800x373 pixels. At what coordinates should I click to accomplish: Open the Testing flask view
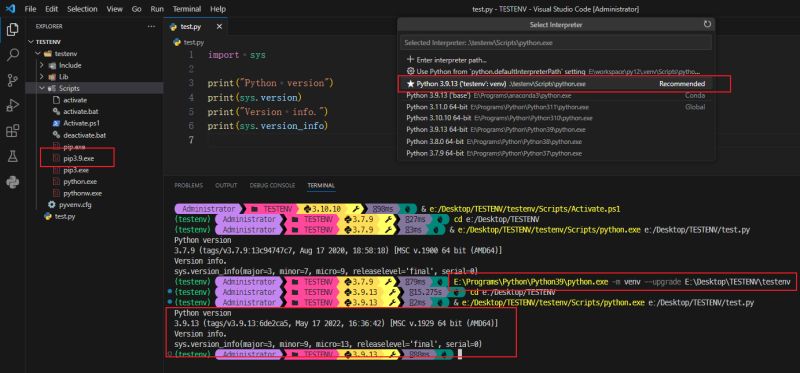click(12, 157)
